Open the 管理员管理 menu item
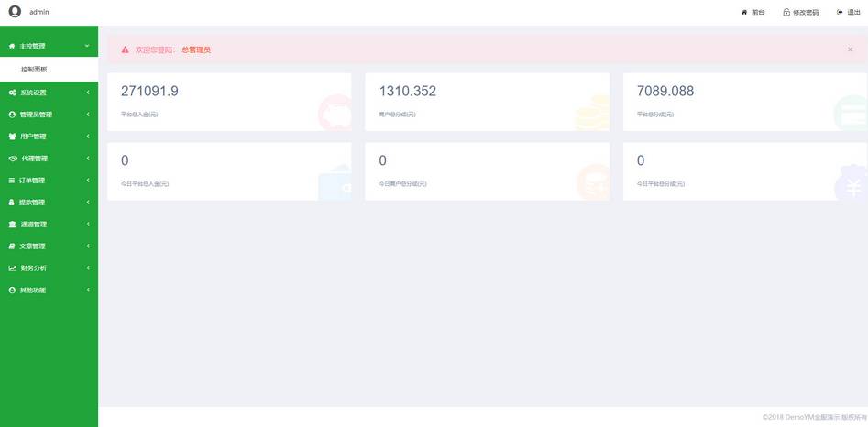 click(x=49, y=115)
